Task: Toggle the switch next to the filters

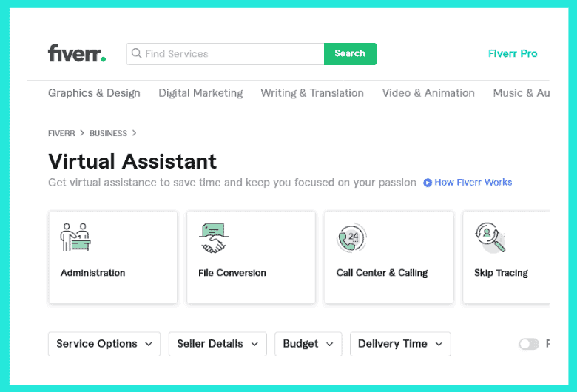Action: [529, 344]
